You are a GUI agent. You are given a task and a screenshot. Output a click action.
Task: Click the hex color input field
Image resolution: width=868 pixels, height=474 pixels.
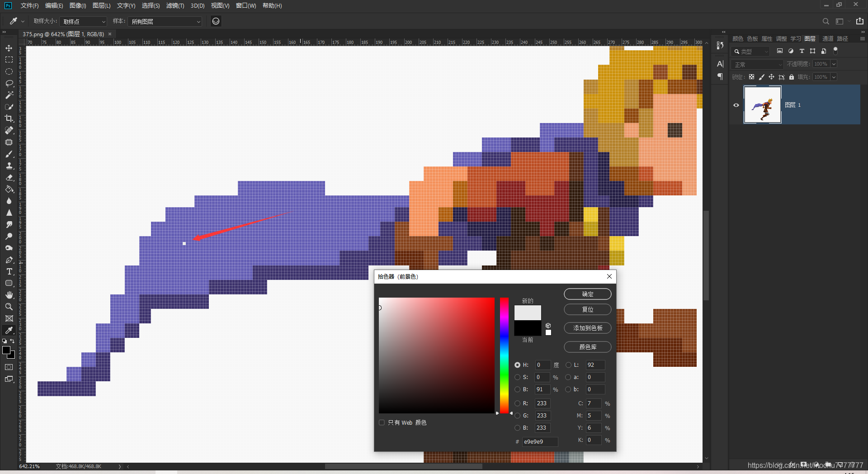540,442
